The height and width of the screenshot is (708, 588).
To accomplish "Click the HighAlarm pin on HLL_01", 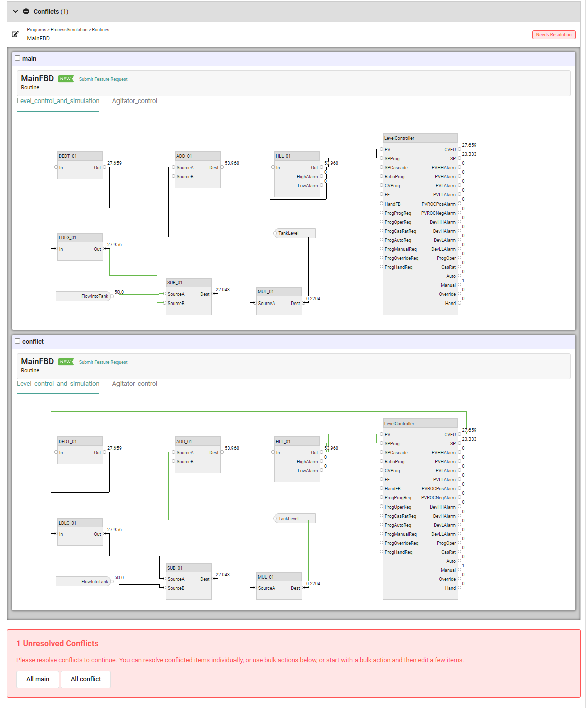I will point(321,176).
